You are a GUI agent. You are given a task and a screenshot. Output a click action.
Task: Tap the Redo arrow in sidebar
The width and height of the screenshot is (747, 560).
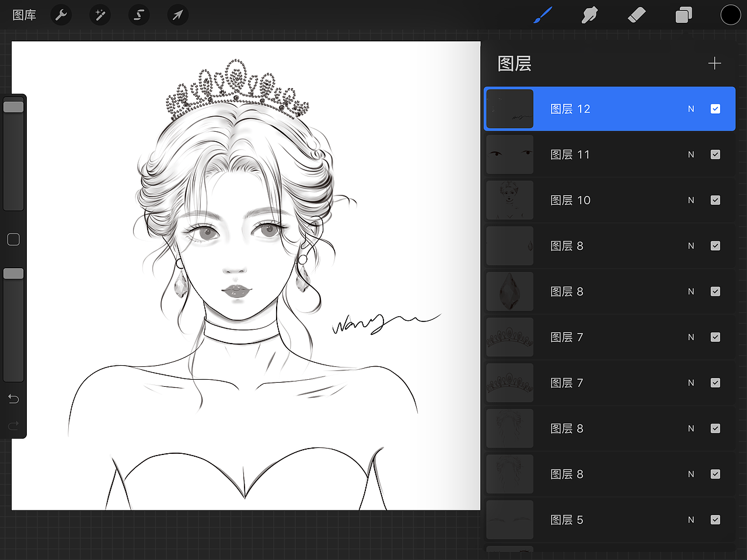pos(13,425)
